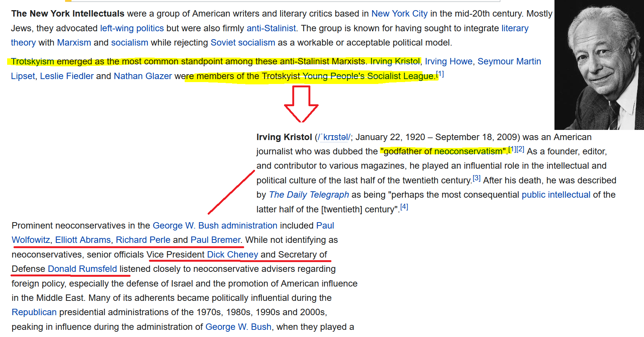Image resolution: width=644 pixels, height=337 pixels.
Task: Click the bold 'Irving Kristol' heading text
Action: click(x=284, y=137)
